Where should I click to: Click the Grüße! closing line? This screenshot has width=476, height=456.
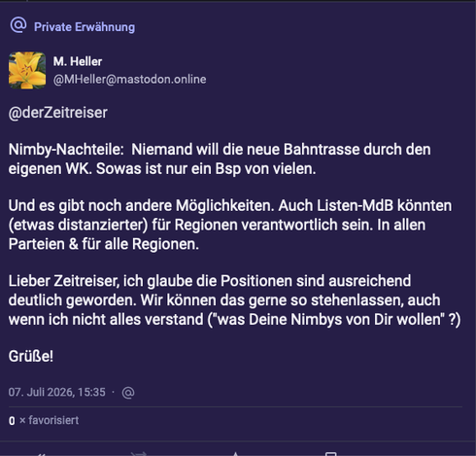click(31, 356)
